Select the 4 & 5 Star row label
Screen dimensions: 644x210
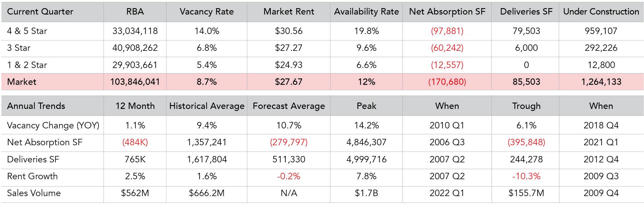27,31
